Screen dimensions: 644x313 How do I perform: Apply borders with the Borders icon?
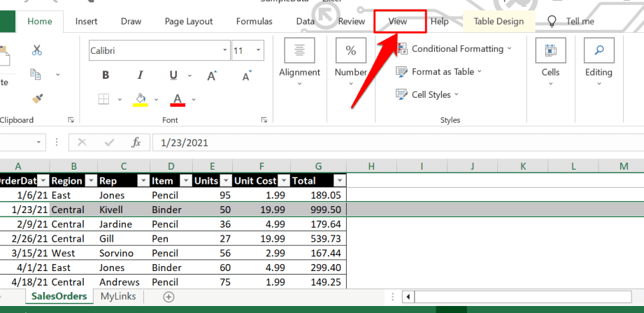point(103,99)
